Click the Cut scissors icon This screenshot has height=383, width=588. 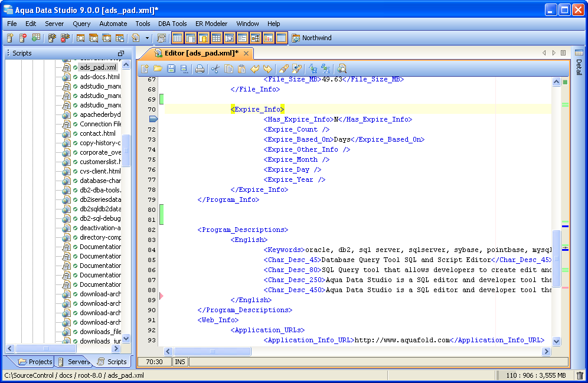215,69
